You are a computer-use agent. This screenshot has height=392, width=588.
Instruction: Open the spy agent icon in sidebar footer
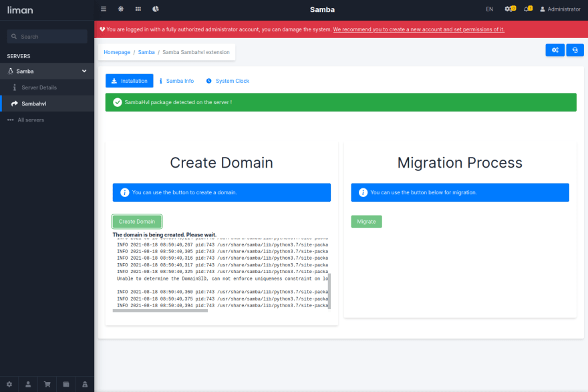tap(85, 384)
